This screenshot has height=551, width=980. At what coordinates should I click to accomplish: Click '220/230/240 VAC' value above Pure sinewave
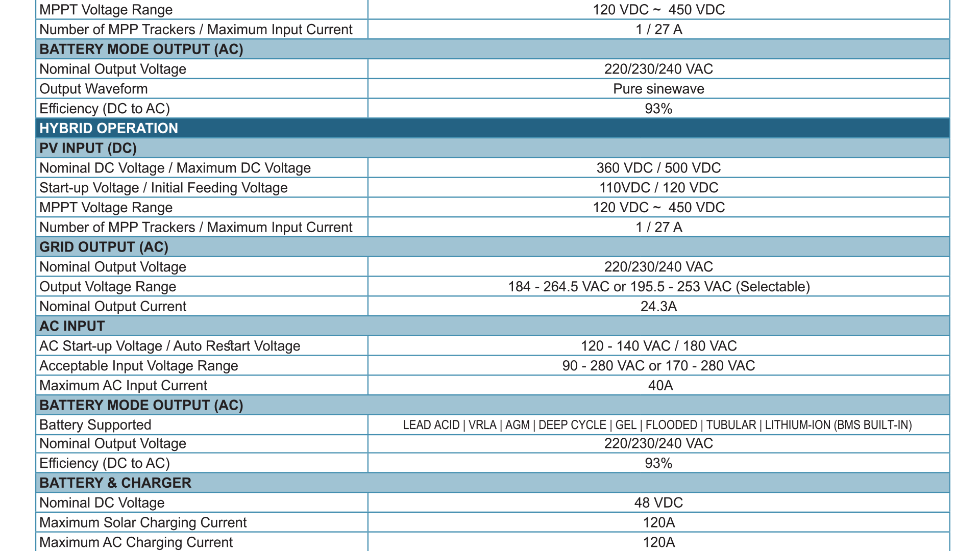click(658, 69)
